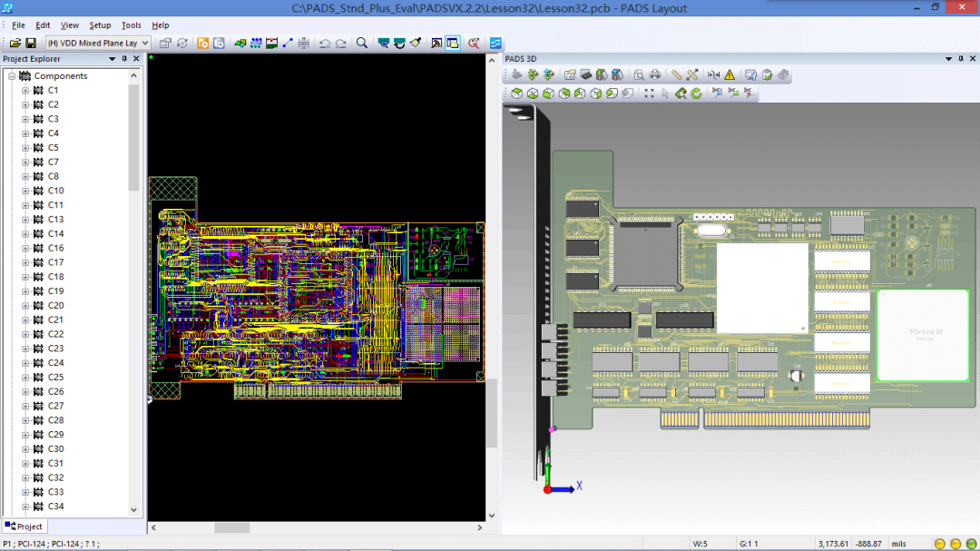Image resolution: width=980 pixels, height=551 pixels.
Task: Click the fit-to-view icon in 3D toolbar
Action: [649, 93]
